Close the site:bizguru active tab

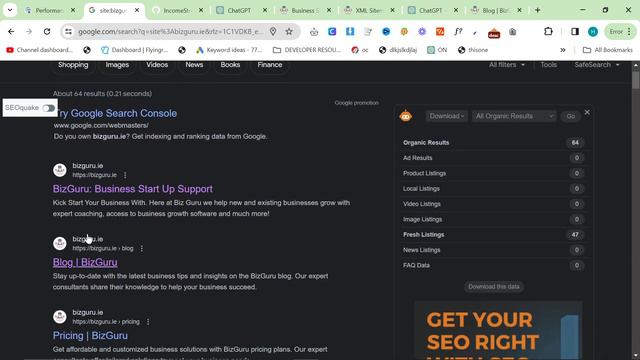tap(137, 10)
